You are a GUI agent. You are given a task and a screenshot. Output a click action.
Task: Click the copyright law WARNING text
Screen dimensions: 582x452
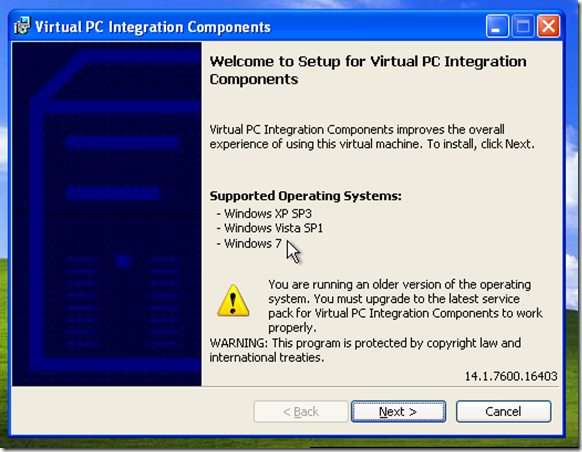pos(365,350)
